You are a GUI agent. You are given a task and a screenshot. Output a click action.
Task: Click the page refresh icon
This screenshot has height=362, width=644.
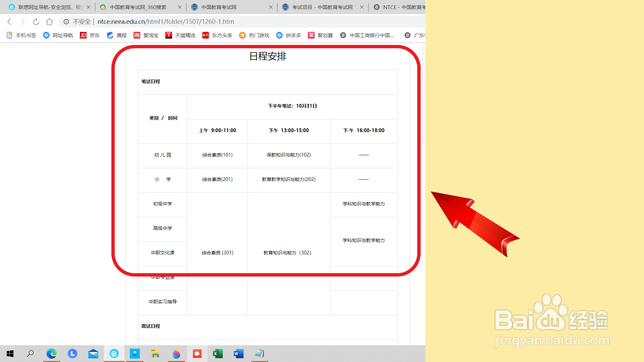pos(36,21)
